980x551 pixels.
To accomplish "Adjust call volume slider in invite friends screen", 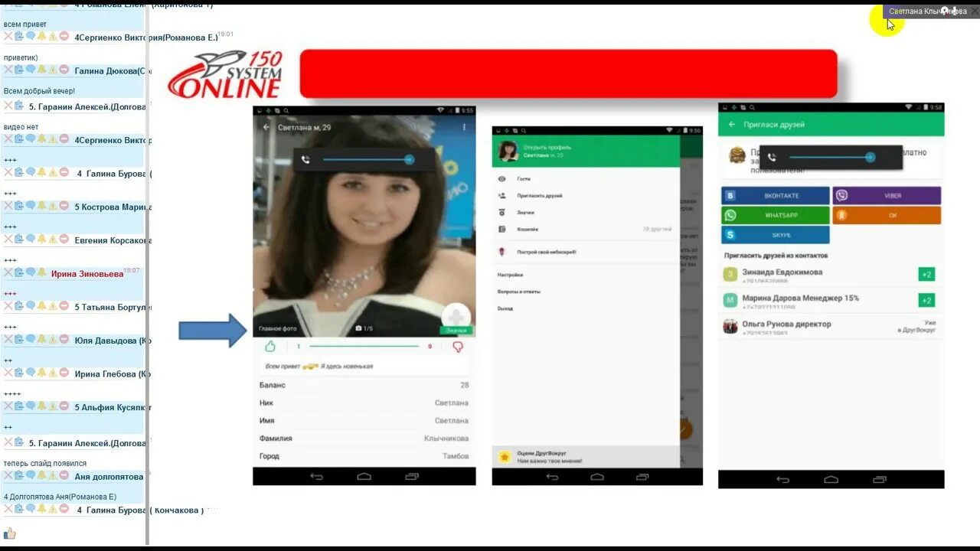I will [831, 157].
